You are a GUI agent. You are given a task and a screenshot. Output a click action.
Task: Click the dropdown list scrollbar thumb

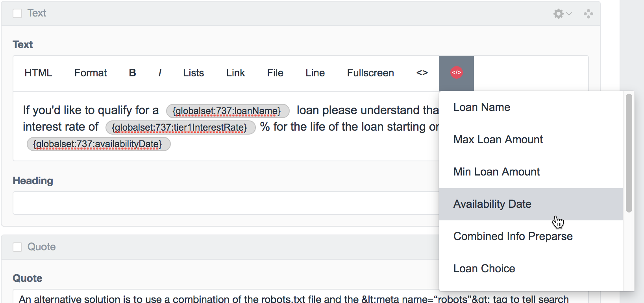pos(629,153)
